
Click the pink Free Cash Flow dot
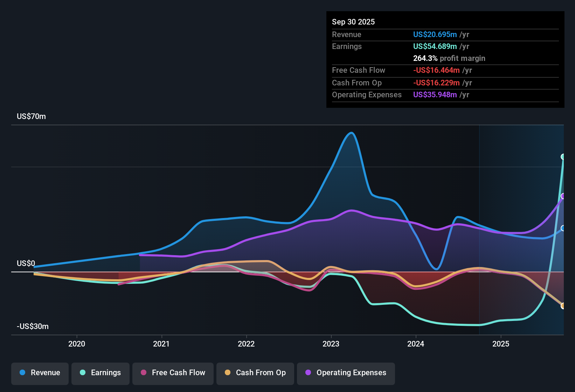144,373
